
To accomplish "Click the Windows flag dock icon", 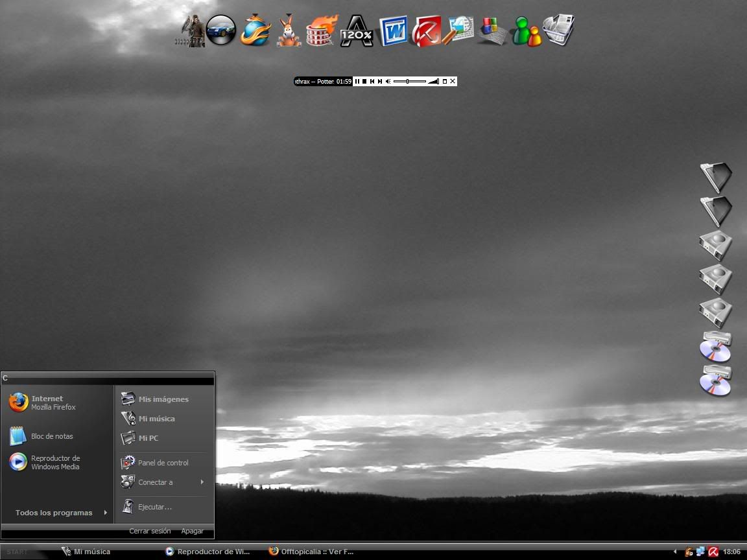I will [x=492, y=31].
